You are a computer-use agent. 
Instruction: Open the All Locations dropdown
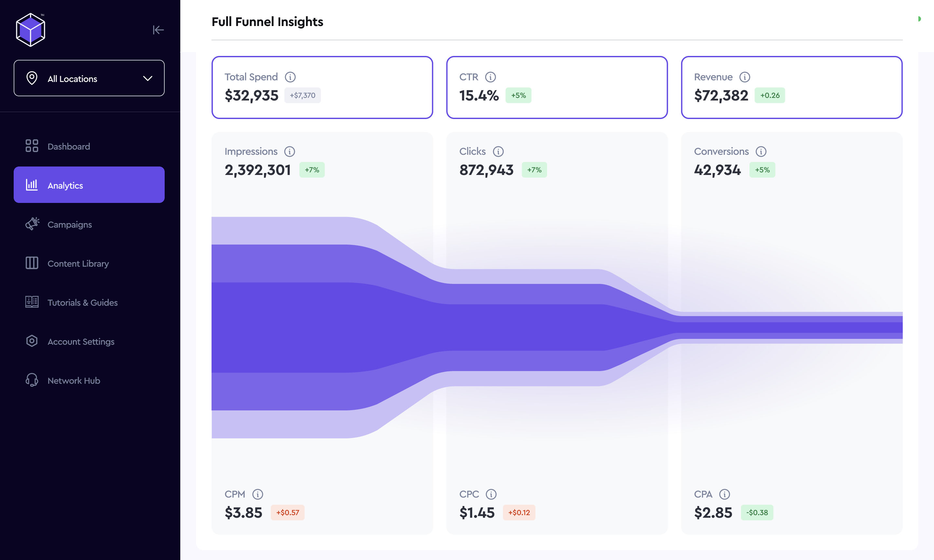(x=89, y=78)
